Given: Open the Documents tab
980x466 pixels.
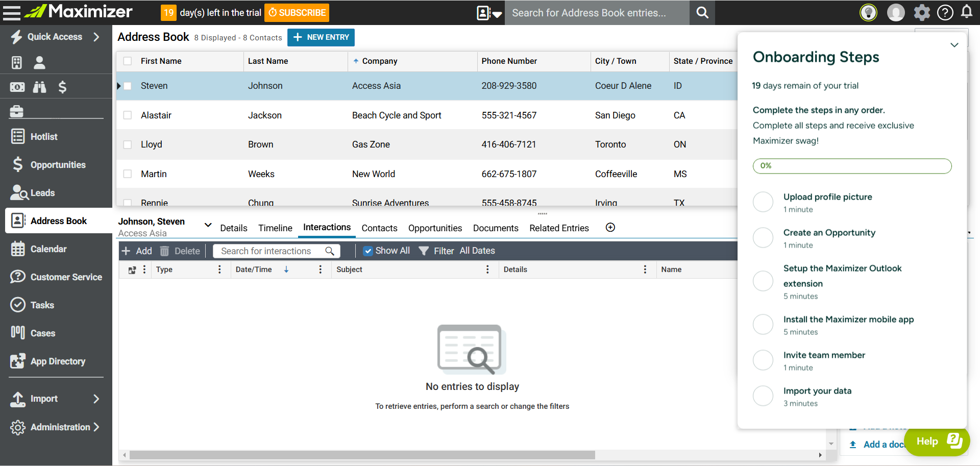Looking at the screenshot, I should coord(496,228).
